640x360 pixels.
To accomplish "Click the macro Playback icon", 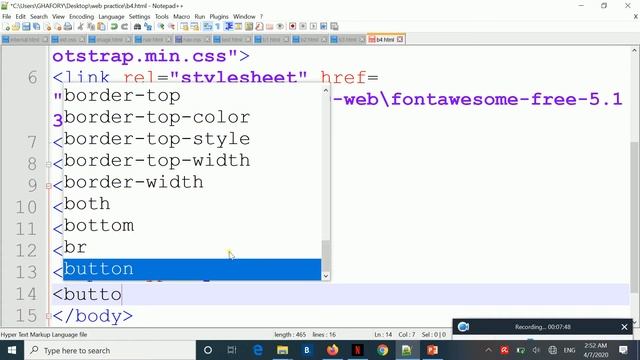I will (313, 27).
